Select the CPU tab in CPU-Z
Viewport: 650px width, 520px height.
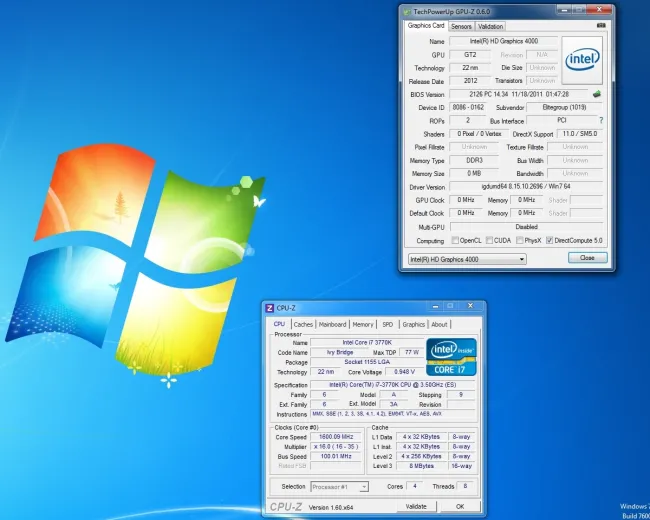[279, 324]
